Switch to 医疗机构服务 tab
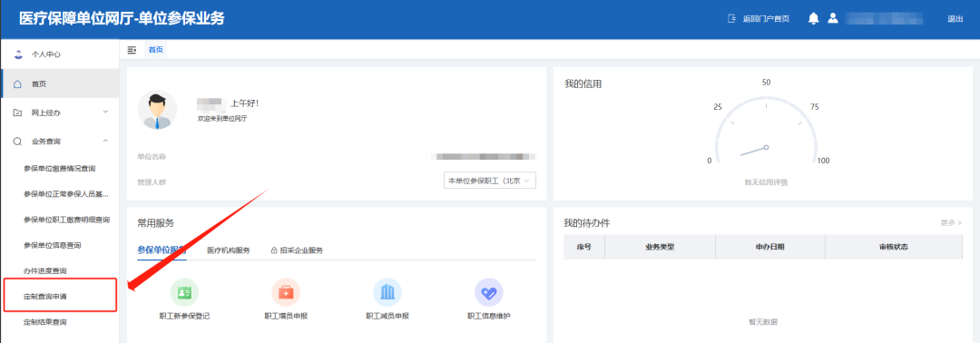Viewport: 980px width, 343px height. pos(229,250)
